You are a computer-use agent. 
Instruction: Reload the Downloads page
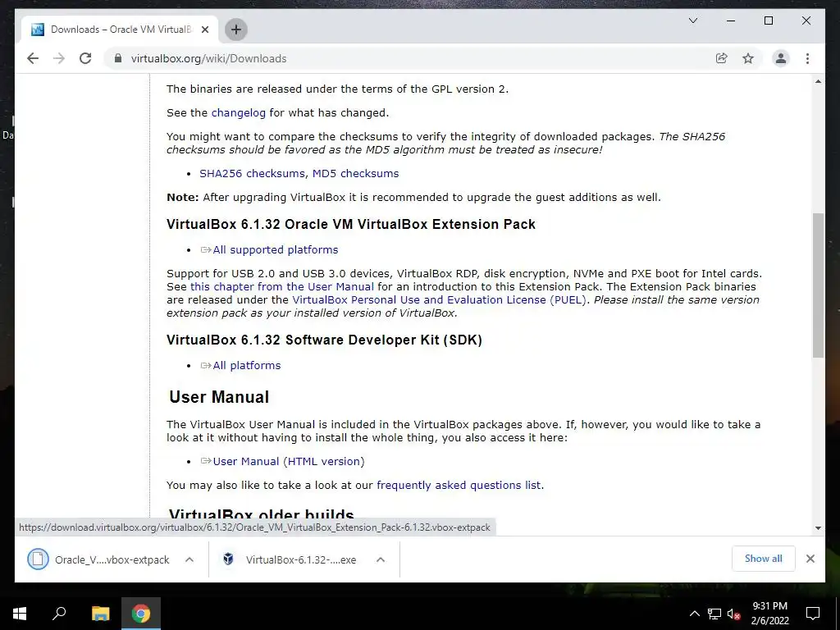coord(85,58)
